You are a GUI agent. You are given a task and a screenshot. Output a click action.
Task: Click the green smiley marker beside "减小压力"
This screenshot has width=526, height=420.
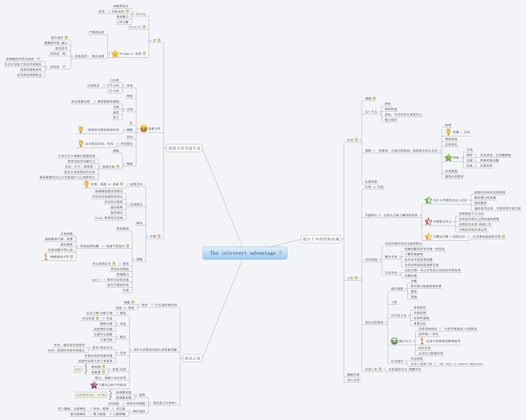pyautogui.click(x=394, y=341)
